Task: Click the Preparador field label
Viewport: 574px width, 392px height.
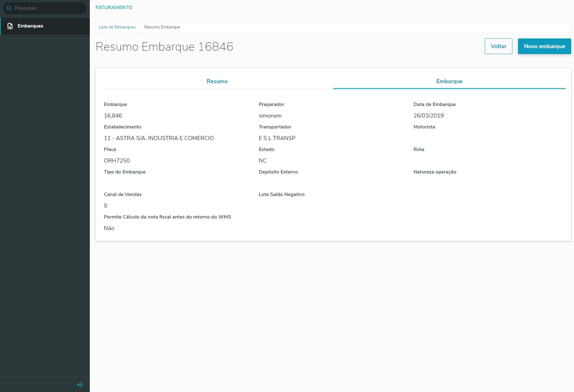Action: point(272,104)
